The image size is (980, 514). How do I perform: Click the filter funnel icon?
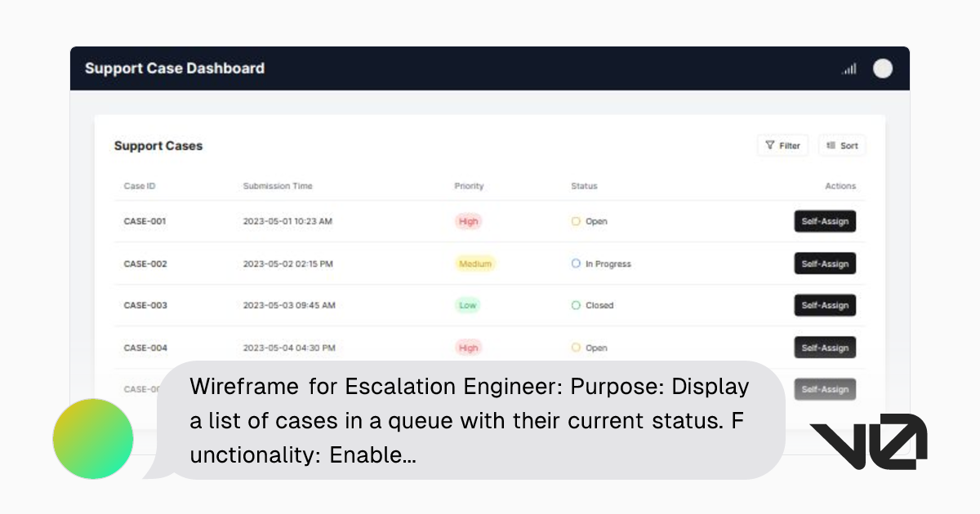771,145
